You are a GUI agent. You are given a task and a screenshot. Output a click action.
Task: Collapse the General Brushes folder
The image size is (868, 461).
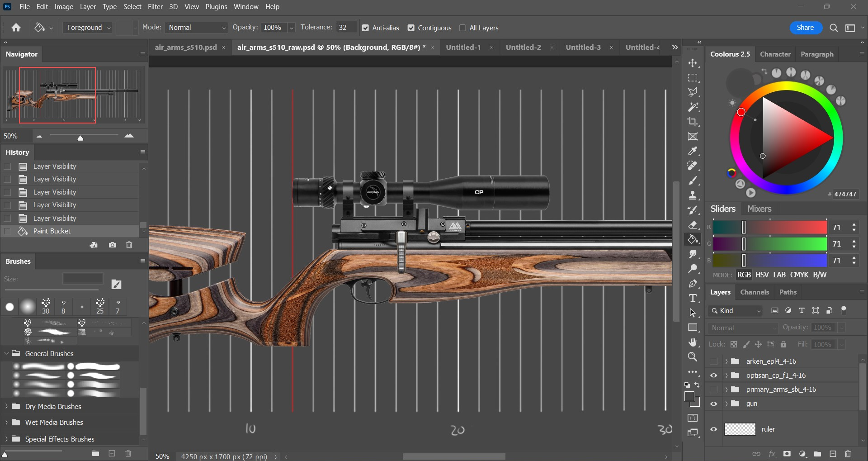pyautogui.click(x=6, y=353)
